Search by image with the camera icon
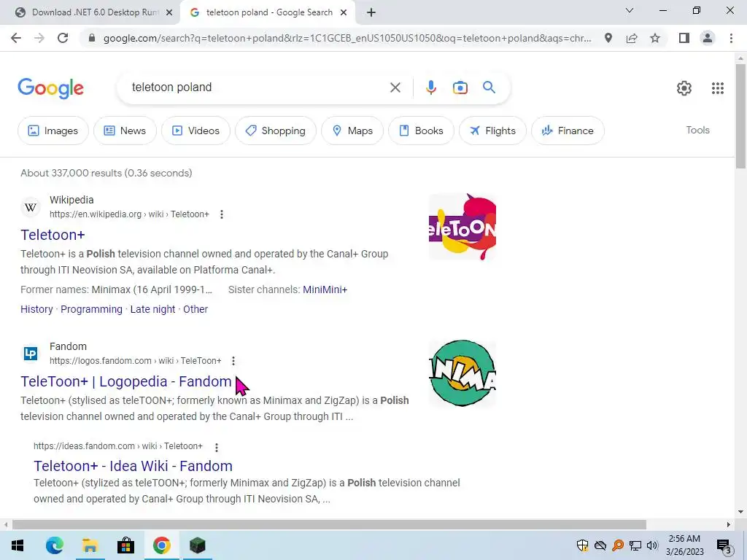 click(x=460, y=87)
